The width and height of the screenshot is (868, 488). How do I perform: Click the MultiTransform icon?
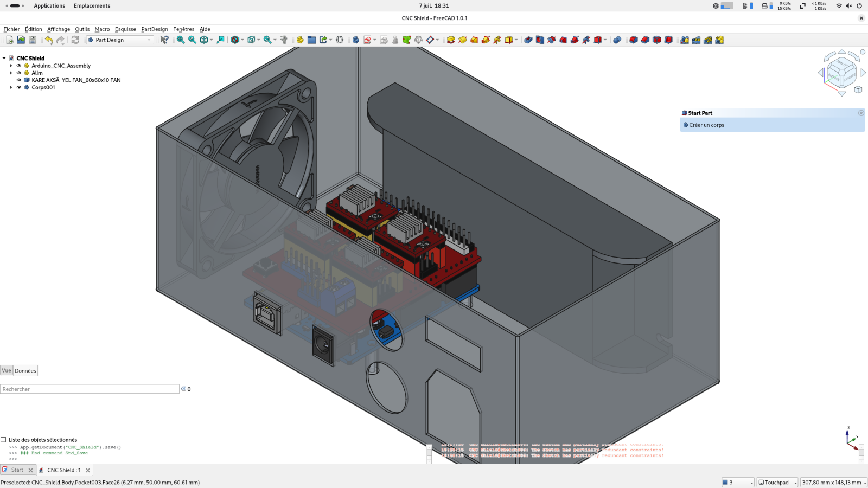[719, 40]
